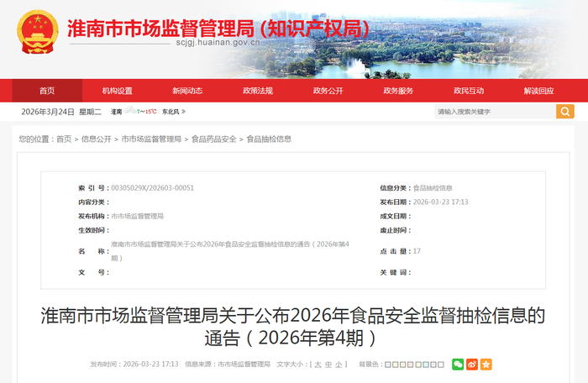
Task: Click the 发布时间：2026-03-23 17:13 line under headline
Action: pos(134,365)
